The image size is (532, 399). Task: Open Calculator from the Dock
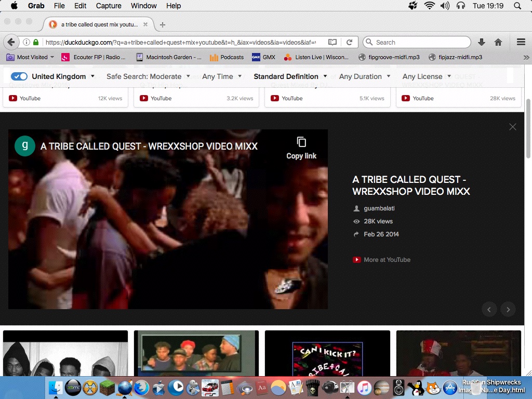click(x=228, y=388)
